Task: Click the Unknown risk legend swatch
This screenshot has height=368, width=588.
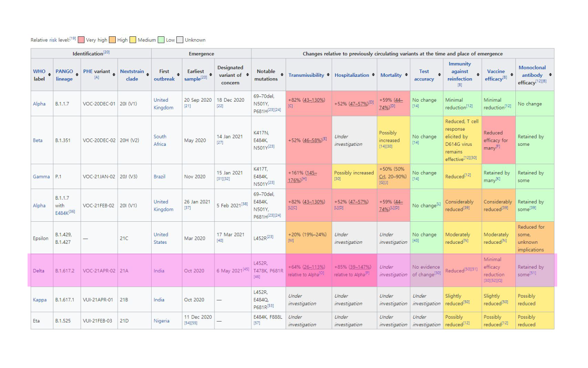Action: pos(180,40)
